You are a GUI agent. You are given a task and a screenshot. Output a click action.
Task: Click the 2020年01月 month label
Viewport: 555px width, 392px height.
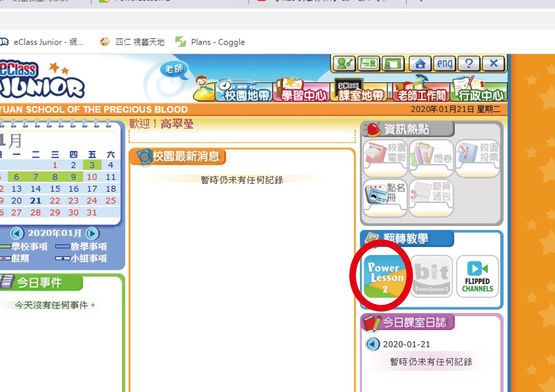point(54,233)
